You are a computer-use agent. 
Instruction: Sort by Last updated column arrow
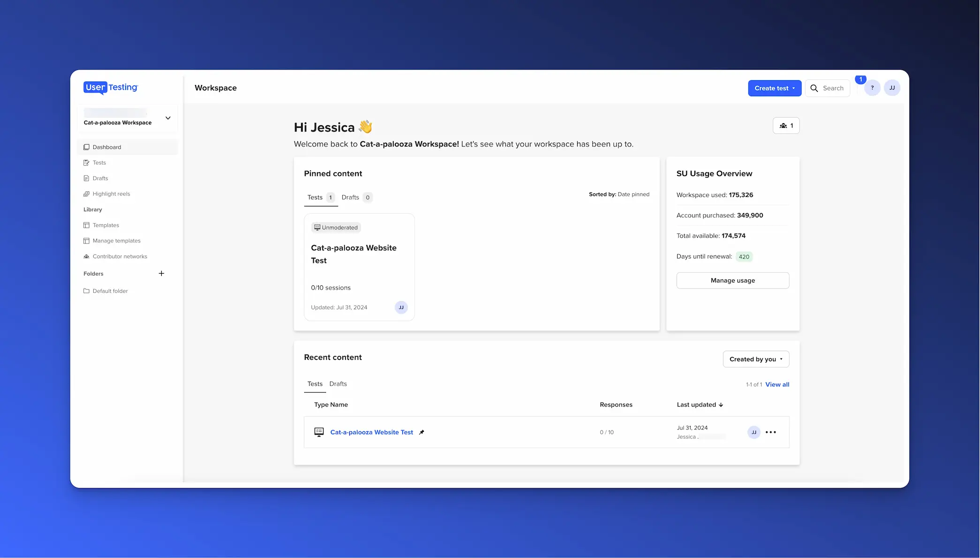coord(721,405)
